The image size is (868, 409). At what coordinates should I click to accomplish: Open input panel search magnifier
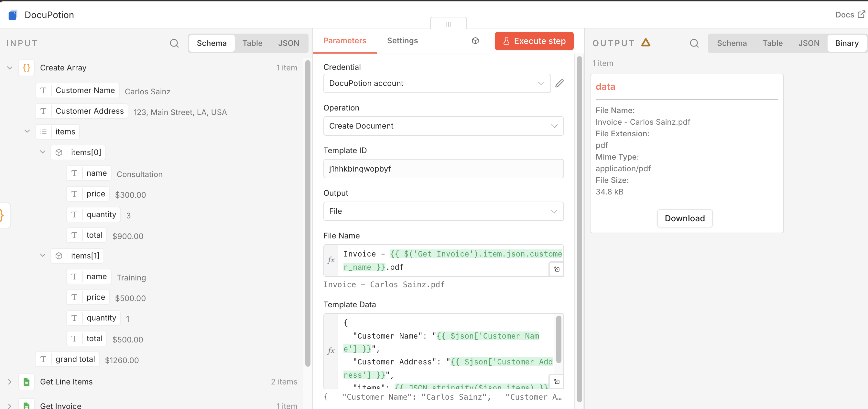coord(174,43)
